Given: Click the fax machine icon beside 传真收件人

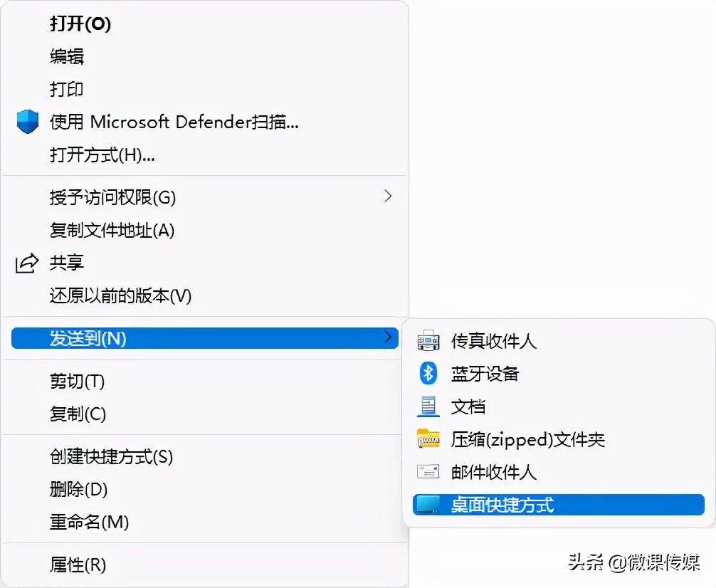Looking at the screenshot, I should [x=428, y=340].
